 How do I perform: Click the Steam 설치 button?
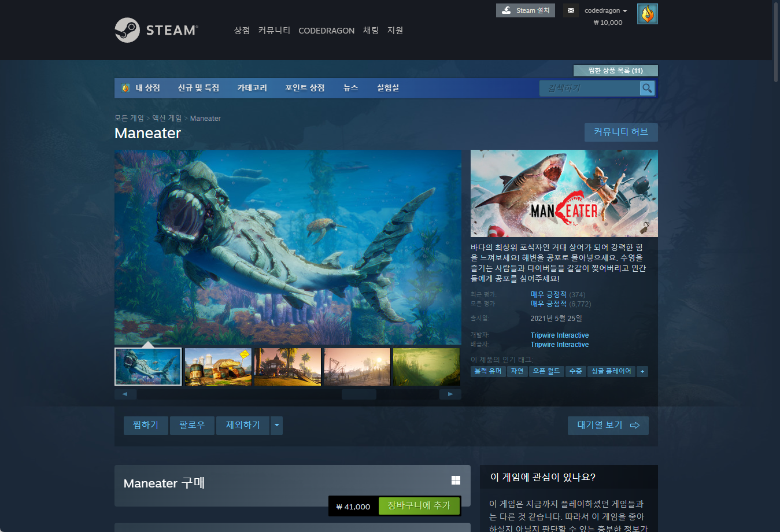[x=526, y=10]
